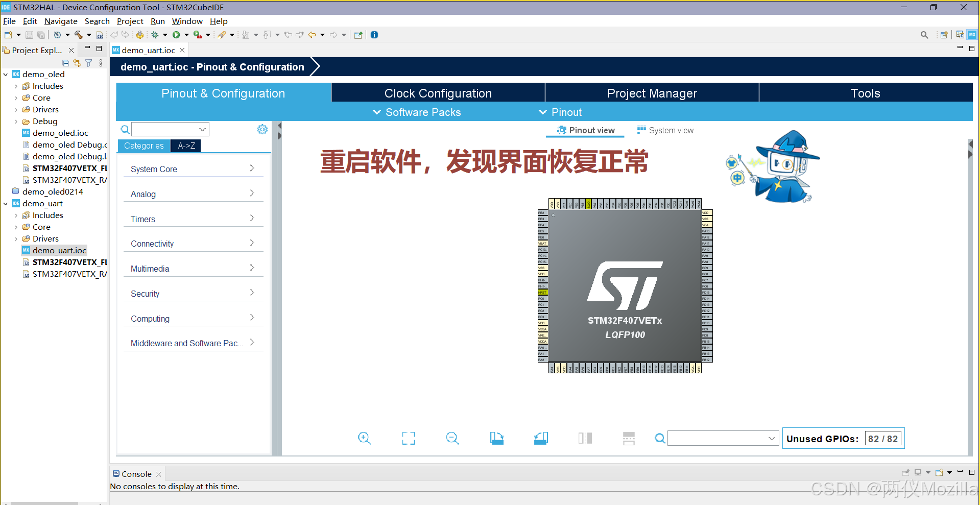
Task: Select the Pinout view tab
Action: tap(585, 130)
